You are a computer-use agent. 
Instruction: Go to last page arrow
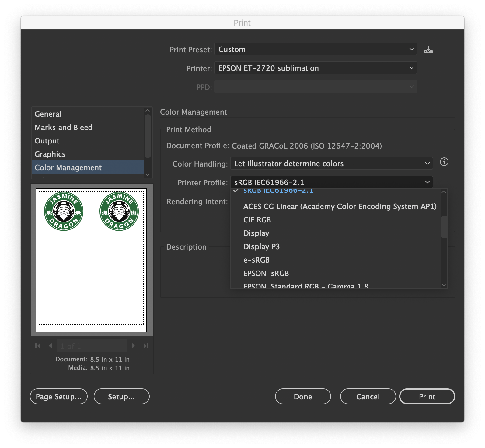coord(146,346)
